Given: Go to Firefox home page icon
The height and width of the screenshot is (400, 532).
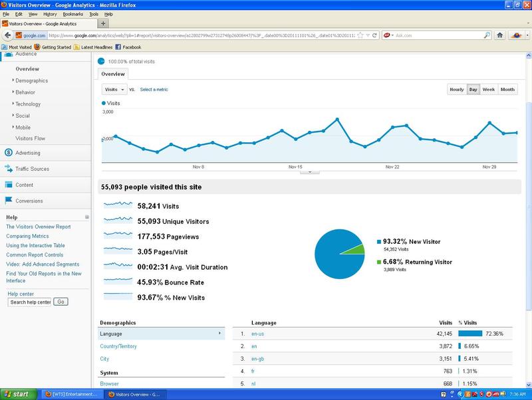Looking at the screenshot, I should coord(500,35).
